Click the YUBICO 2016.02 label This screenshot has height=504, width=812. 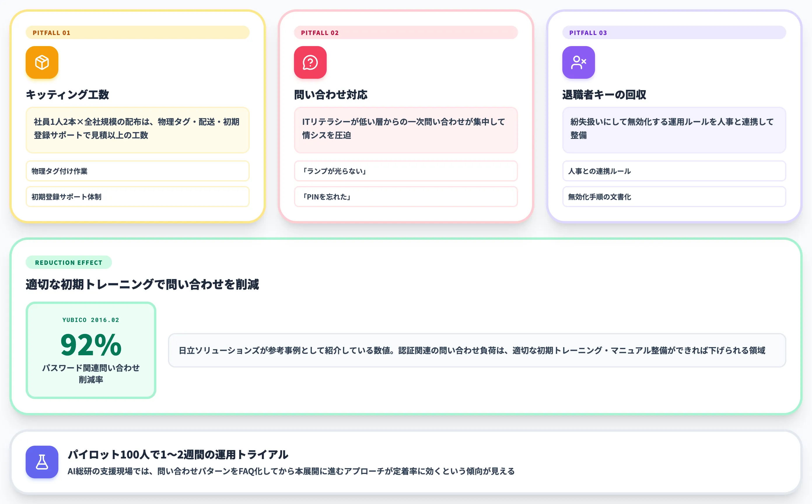[x=91, y=320]
